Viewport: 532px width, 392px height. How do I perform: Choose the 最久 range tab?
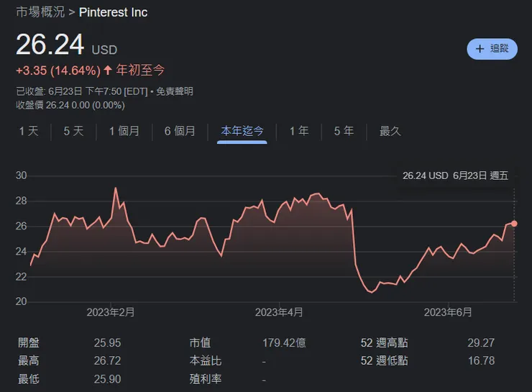click(390, 131)
